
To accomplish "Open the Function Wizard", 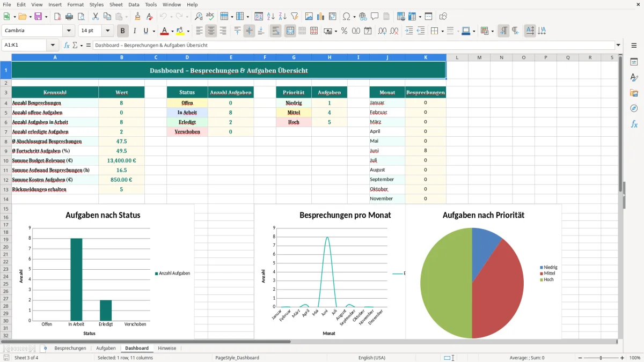I will click(x=67, y=45).
